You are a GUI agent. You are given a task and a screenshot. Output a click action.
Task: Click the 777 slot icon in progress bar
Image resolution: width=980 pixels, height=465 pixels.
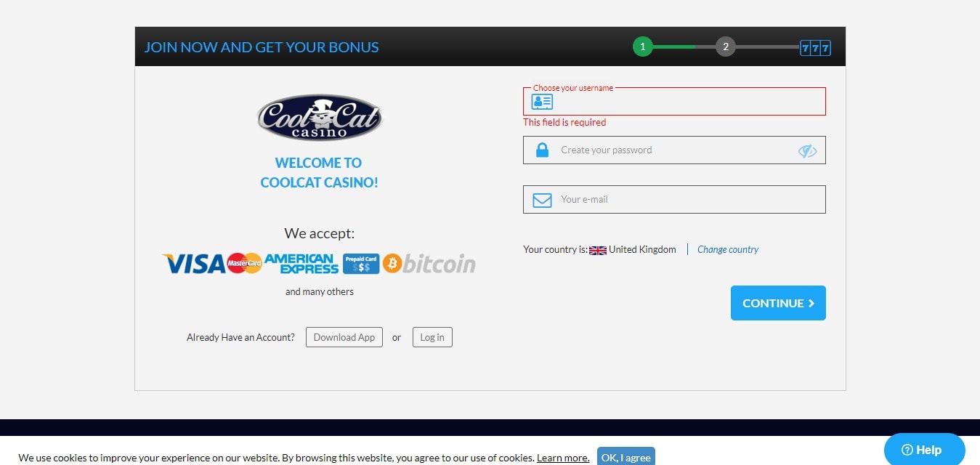coord(815,48)
